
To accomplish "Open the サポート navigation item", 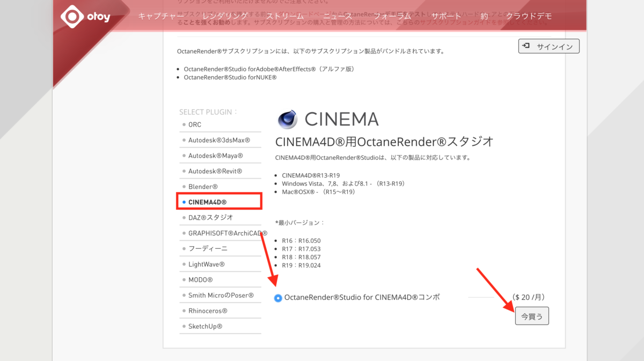I will tap(447, 16).
